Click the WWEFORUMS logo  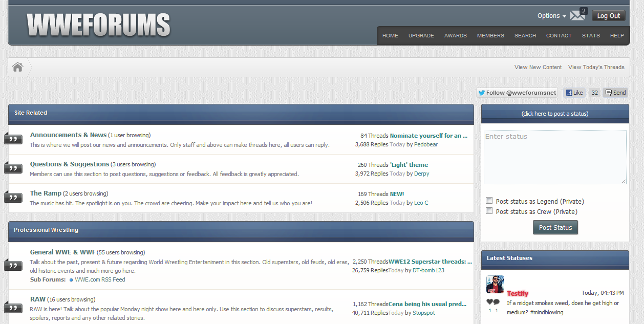click(98, 25)
